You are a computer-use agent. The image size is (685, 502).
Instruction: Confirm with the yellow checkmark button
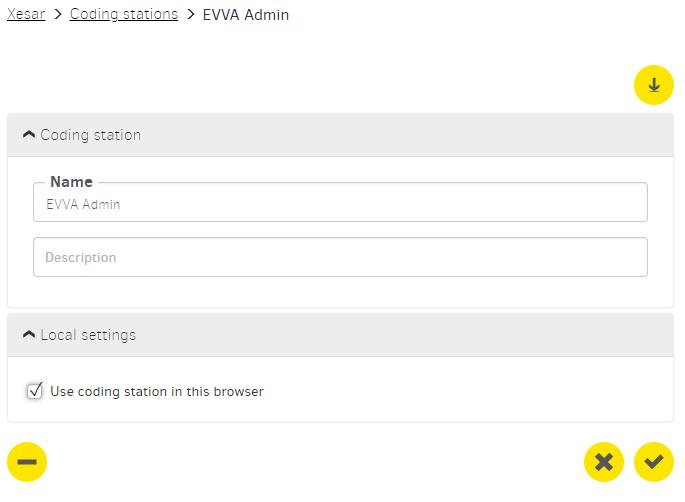point(654,462)
